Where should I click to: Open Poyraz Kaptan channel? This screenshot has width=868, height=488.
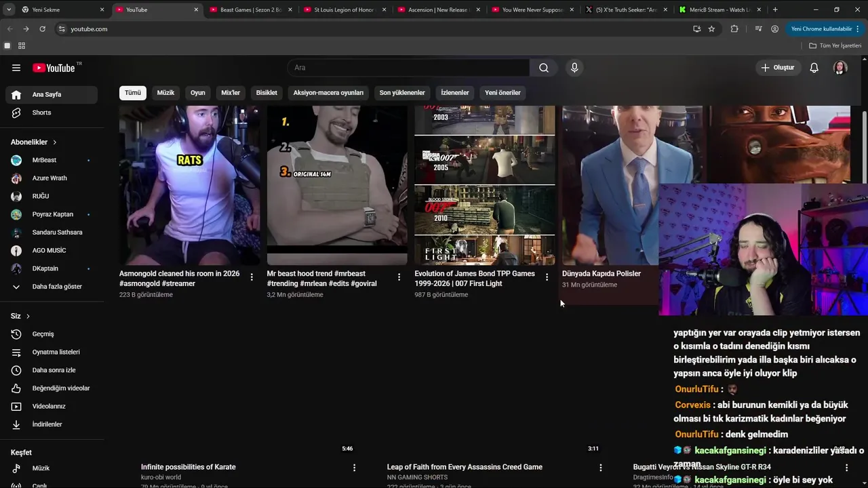[52, 214]
